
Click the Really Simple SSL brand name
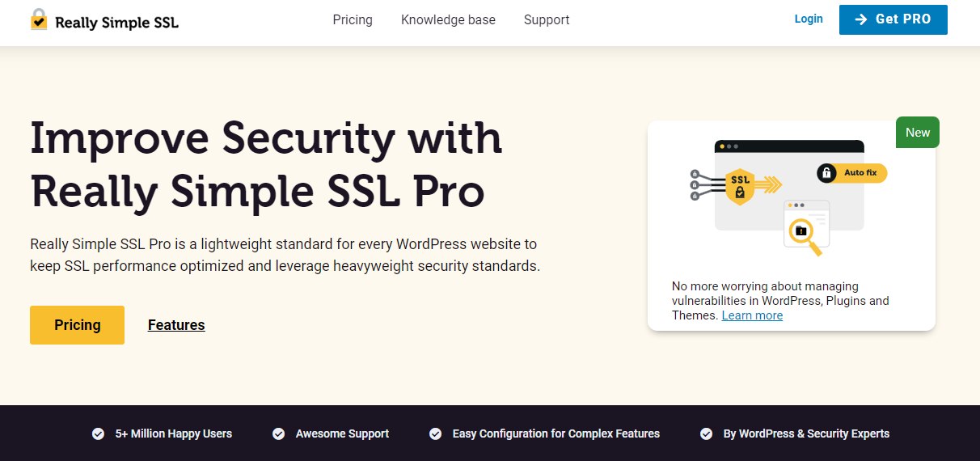(116, 23)
